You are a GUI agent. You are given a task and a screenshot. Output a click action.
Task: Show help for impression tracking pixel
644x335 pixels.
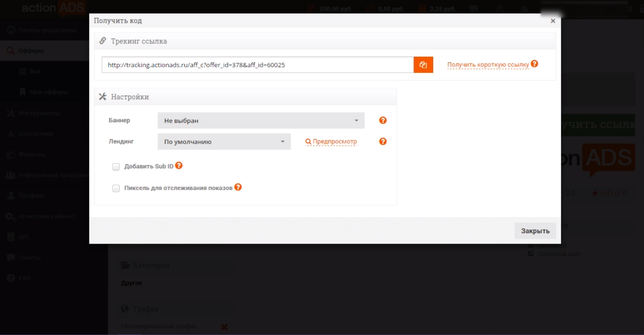(x=238, y=187)
